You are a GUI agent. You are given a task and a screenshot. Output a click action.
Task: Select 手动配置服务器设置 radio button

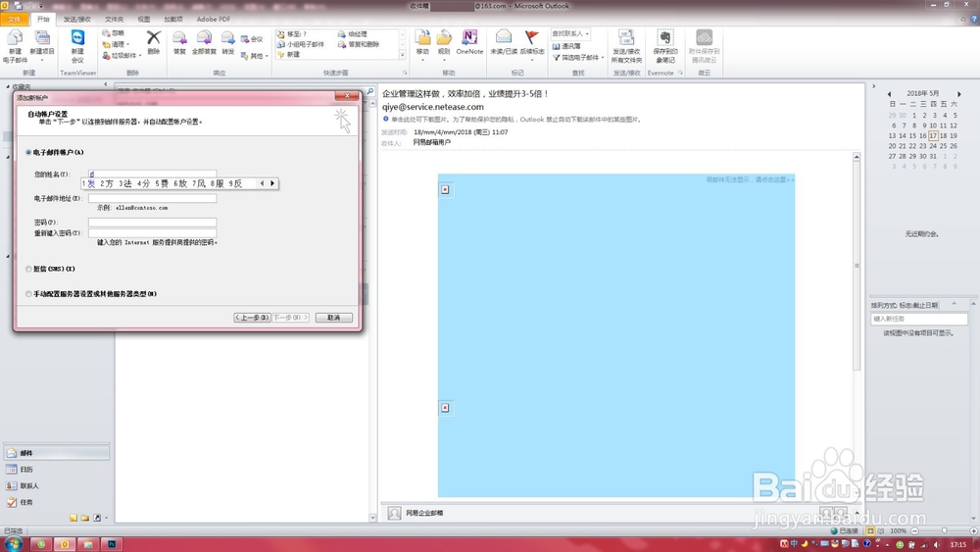point(28,294)
